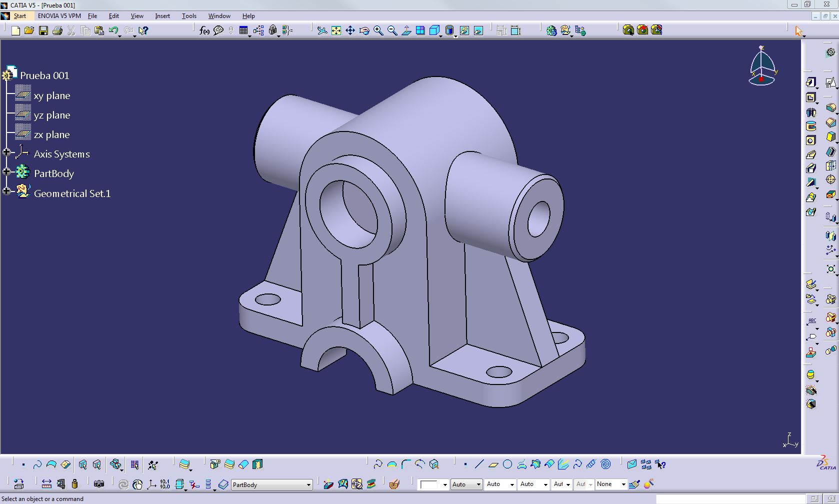Open the Formula f(x) tool

pos(204,30)
